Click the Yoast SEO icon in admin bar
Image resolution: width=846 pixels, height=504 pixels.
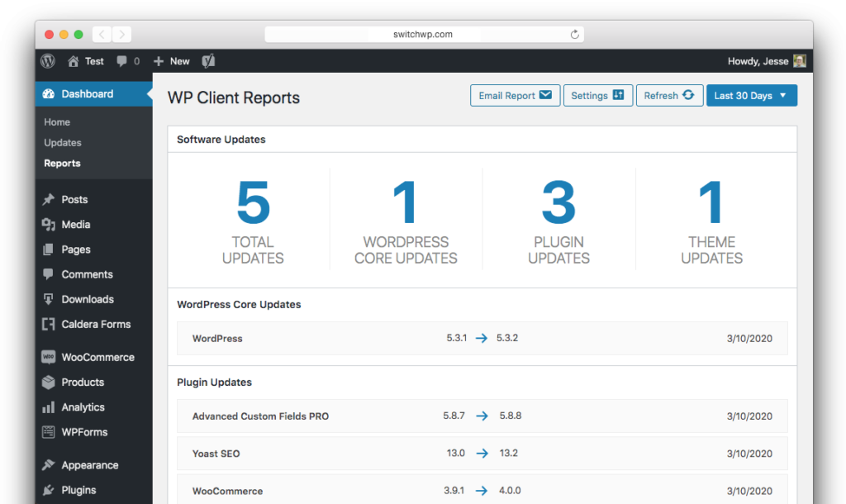[x=209, y=61]
